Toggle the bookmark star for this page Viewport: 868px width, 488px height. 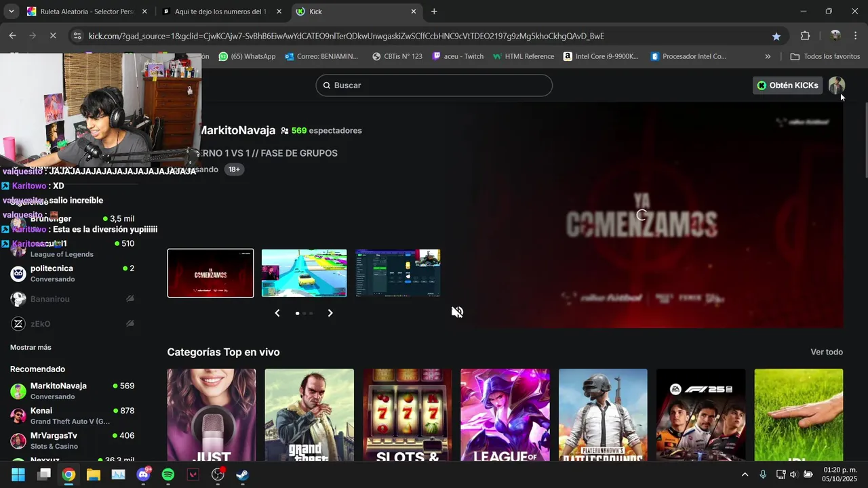click(776, 36)
